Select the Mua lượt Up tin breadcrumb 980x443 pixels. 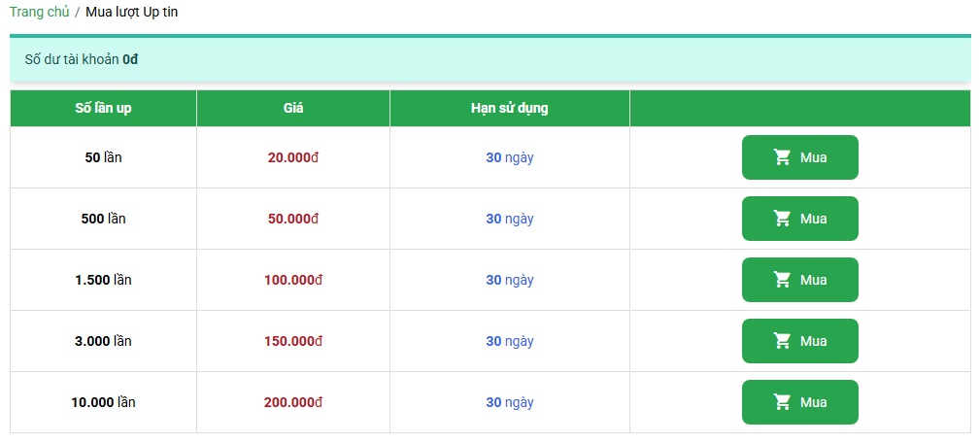pos(131,13)
